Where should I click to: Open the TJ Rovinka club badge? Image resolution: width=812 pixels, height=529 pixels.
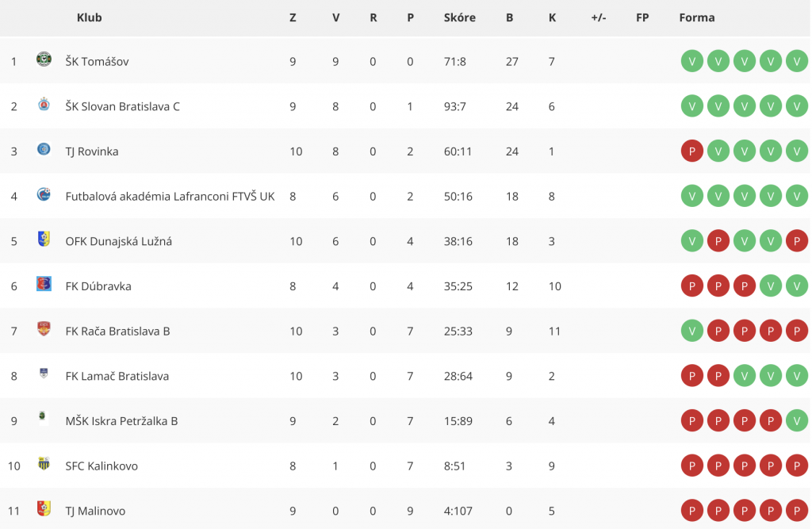coord(44,149)
